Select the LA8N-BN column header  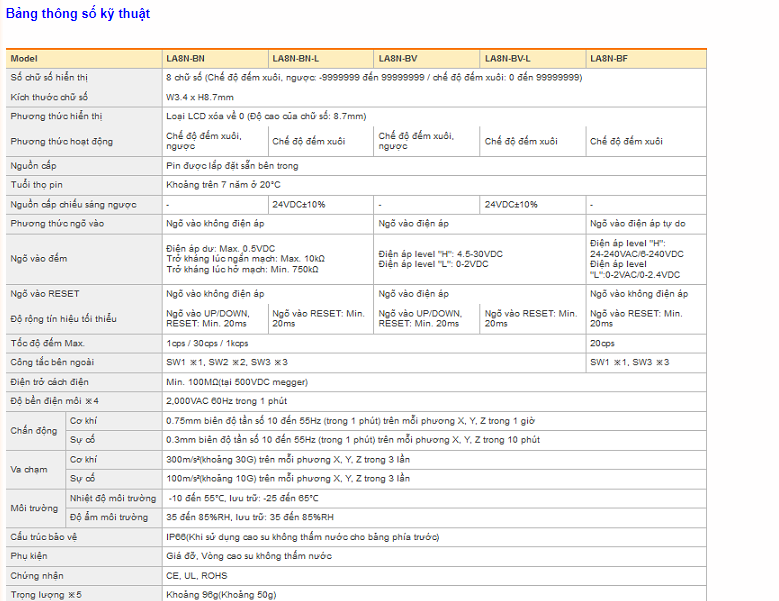[186, 59]
